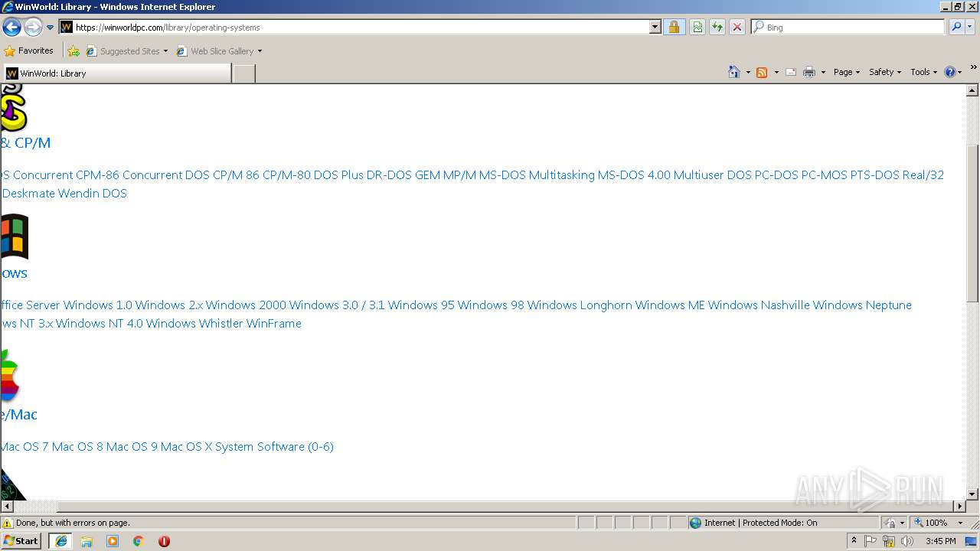Launch Chrome from the taskbar
980x551 pixels.
[x=139, y=541]
